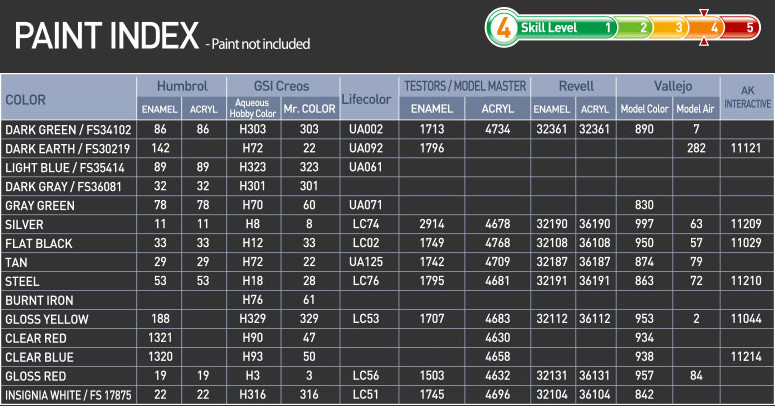
Task: Click Vallejo Model Color code 842
Action: tap(644, 394)
